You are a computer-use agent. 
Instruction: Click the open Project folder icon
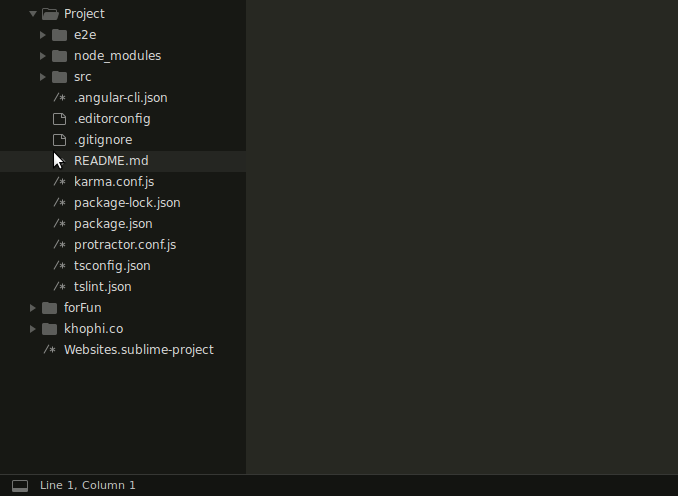click(x=50, y=14)
